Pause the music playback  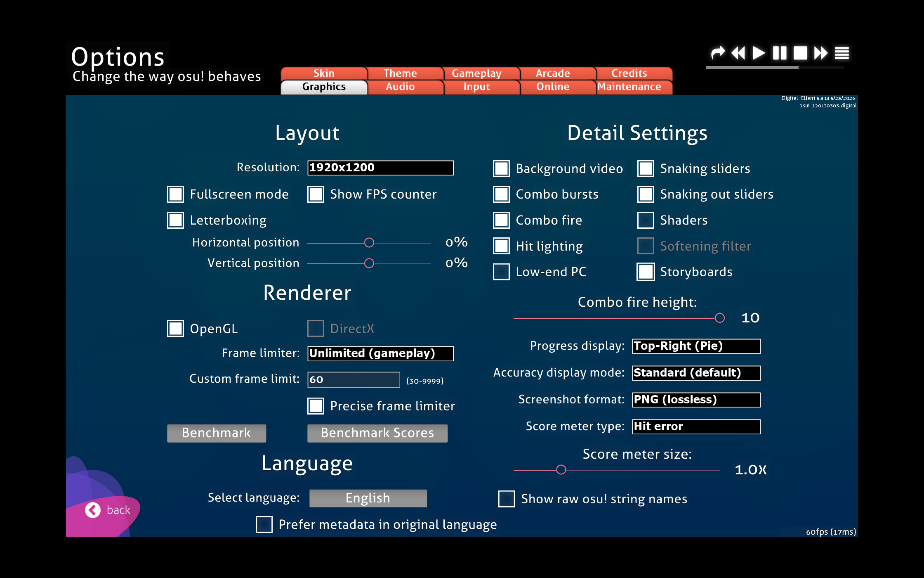point(780,53)
